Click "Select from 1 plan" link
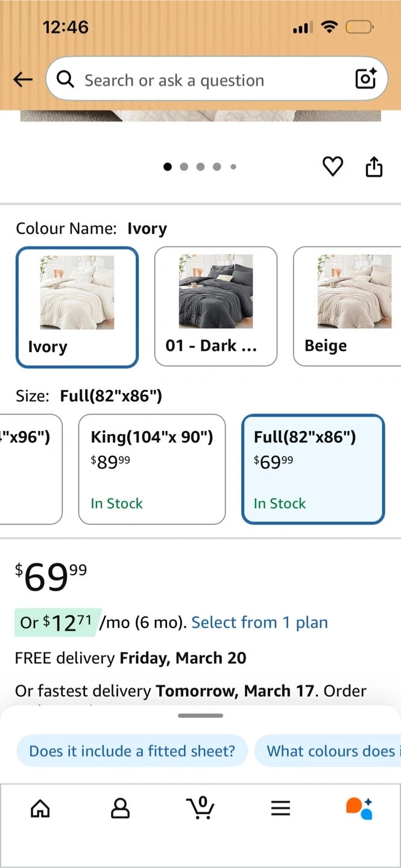401x868 pixels. tap(259, 622)
